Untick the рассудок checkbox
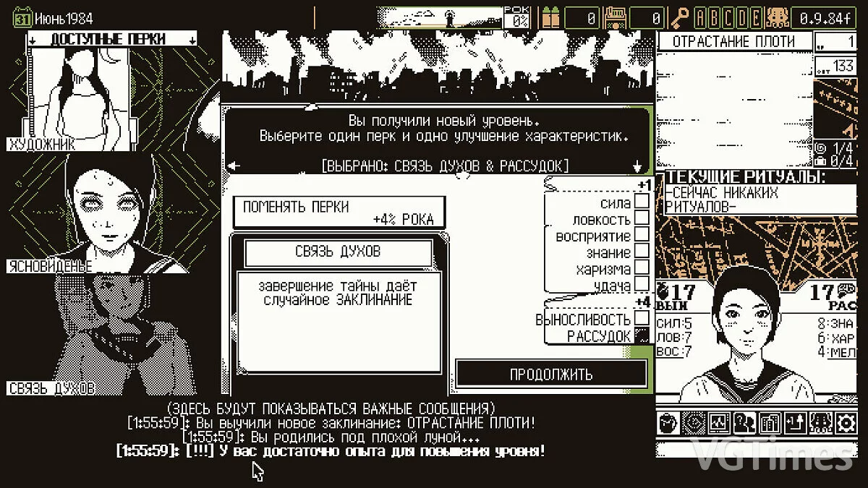 642,336
